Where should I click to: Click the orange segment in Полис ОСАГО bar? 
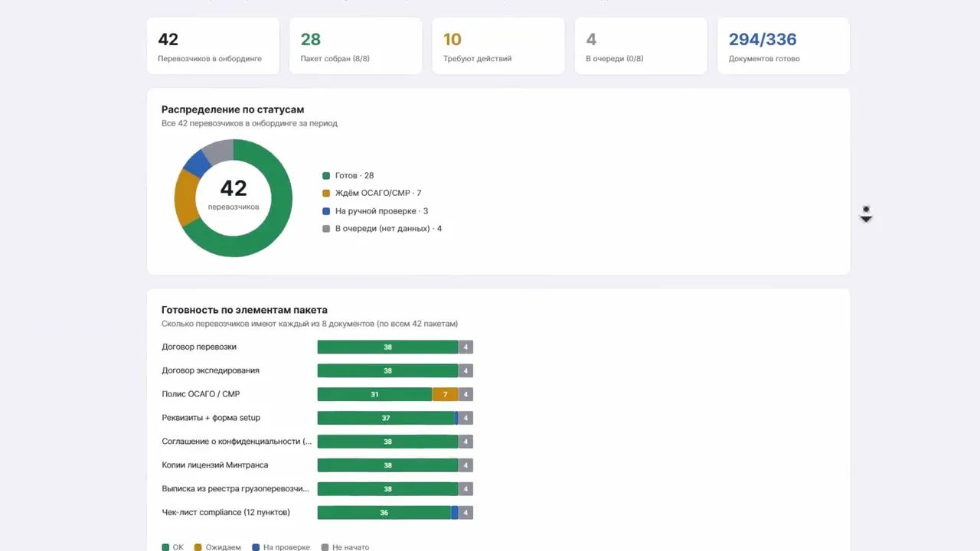coord(445,394)
